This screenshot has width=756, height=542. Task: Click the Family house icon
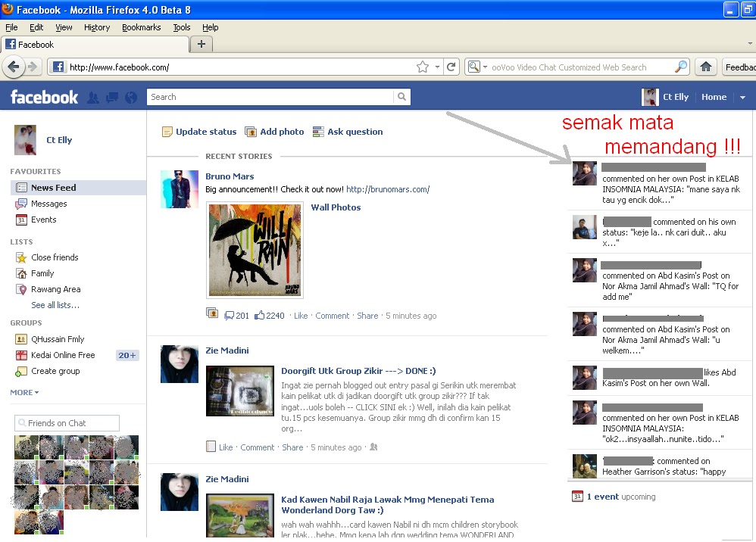(x=21, y=274)
